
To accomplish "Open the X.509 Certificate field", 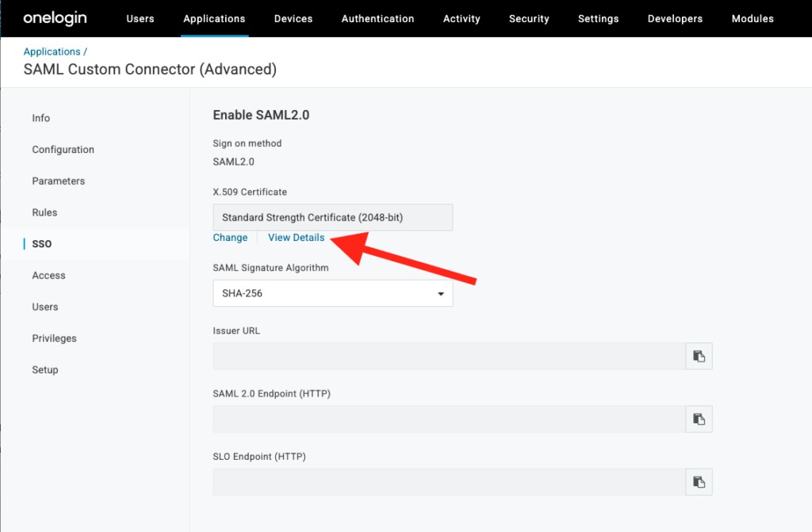I will tap(332, 216).
